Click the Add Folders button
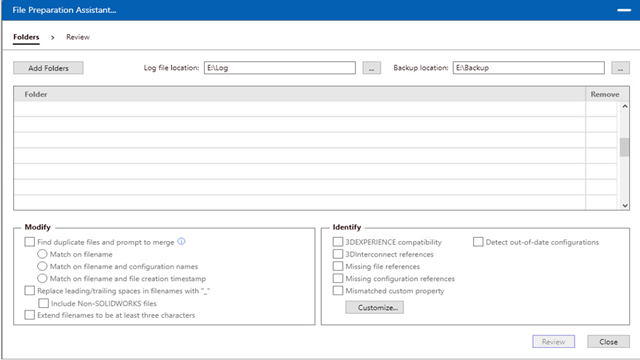This screenshot has width=640, height=360. 48,68
